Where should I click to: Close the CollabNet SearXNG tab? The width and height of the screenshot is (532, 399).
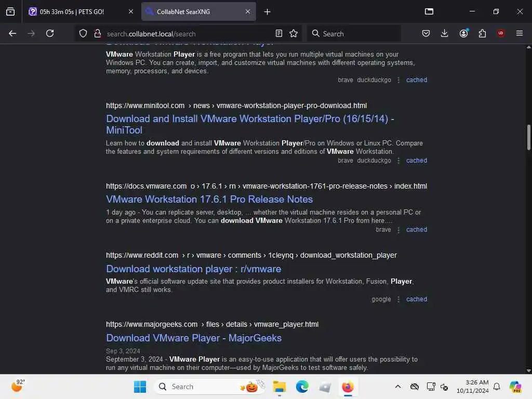point(248,11)
